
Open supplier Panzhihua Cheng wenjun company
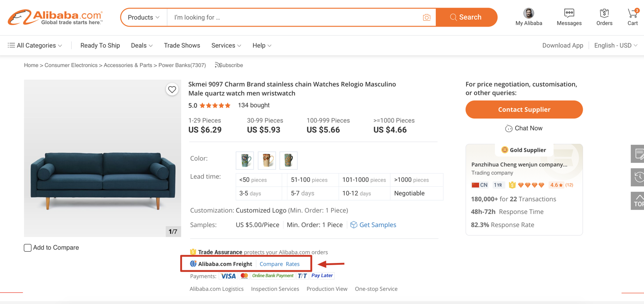point(519,165)
